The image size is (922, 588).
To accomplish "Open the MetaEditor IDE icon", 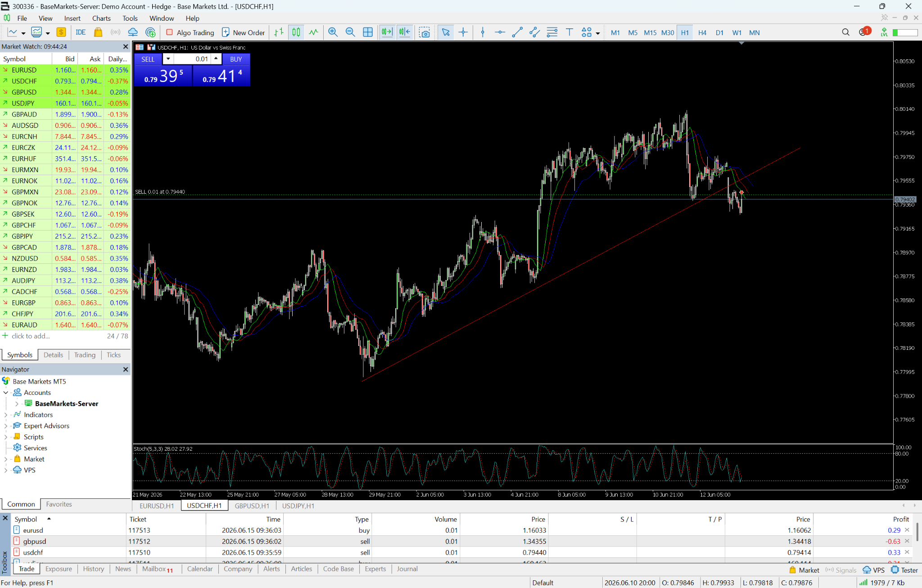I will 81,32.
